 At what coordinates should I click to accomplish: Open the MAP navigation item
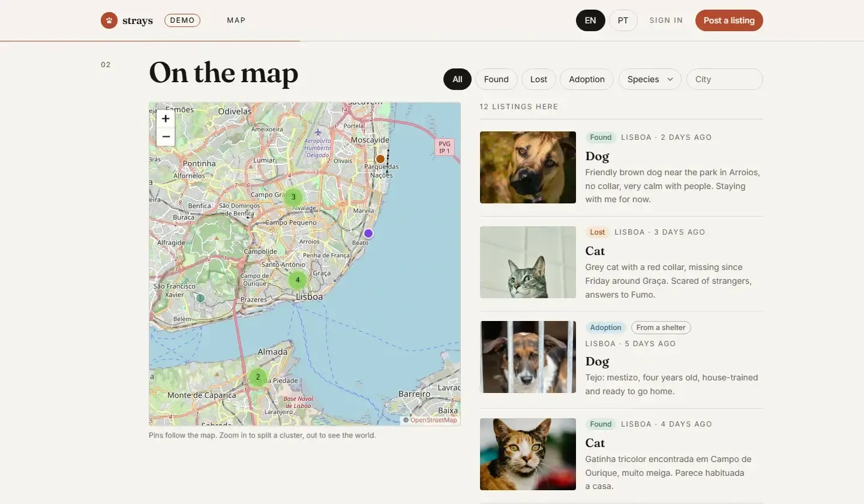pyautogui.click(x=236, y=20)
